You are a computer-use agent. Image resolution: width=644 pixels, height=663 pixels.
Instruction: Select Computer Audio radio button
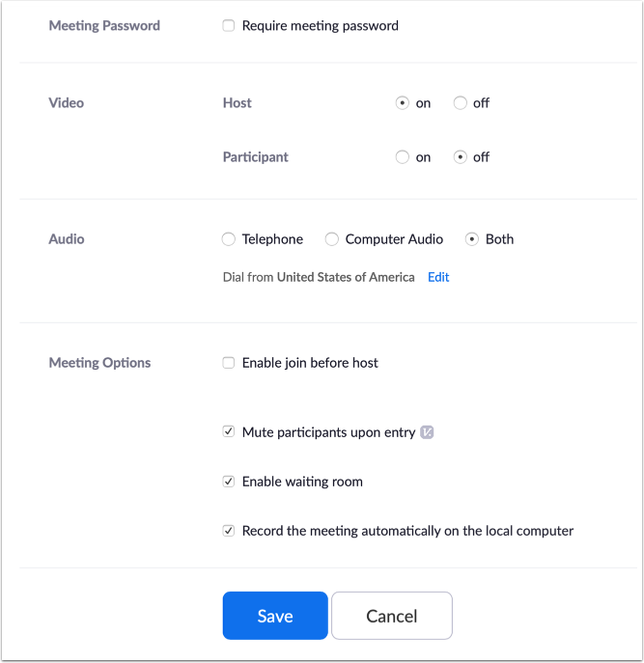tap(332, 239)
